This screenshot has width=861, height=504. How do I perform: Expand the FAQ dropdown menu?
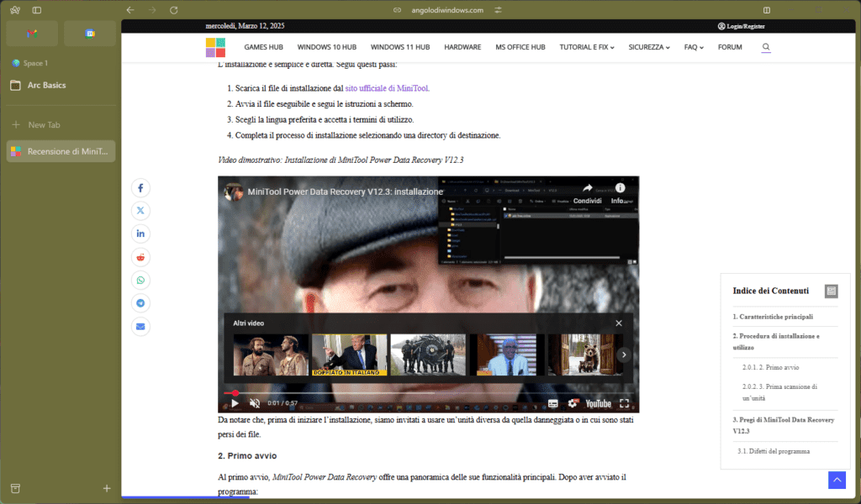[x=694, y=47]
